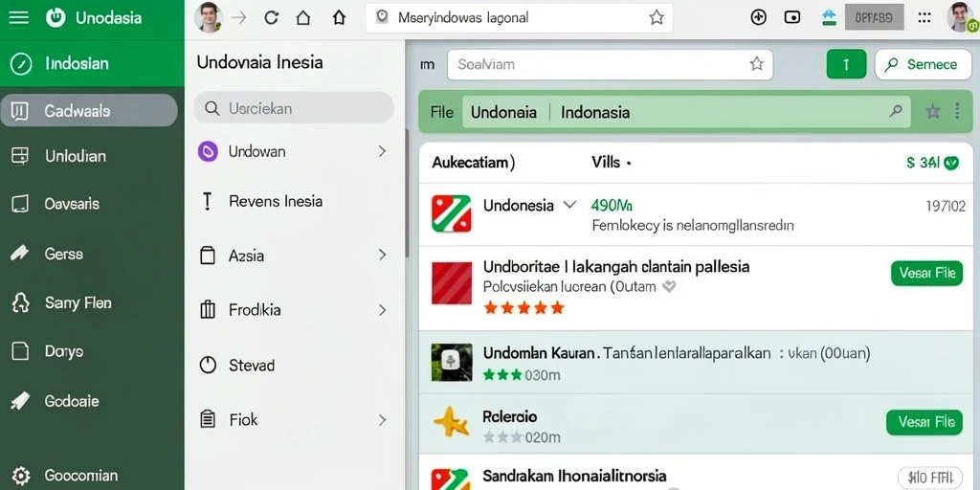The width and height of the screenshot is (980, 490).
Task: Click the yellow plane Rclercio icon
Action: tap(452, 423)
